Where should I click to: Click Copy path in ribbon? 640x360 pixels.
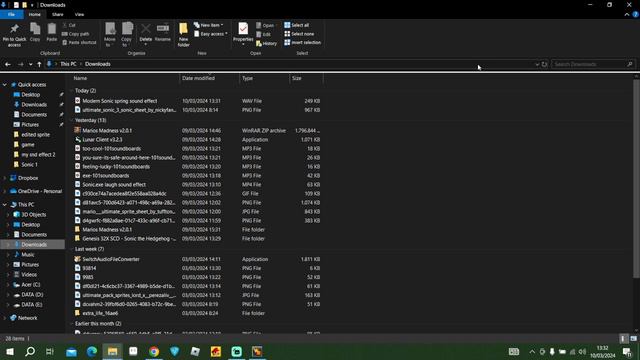(x=76, y=34)
